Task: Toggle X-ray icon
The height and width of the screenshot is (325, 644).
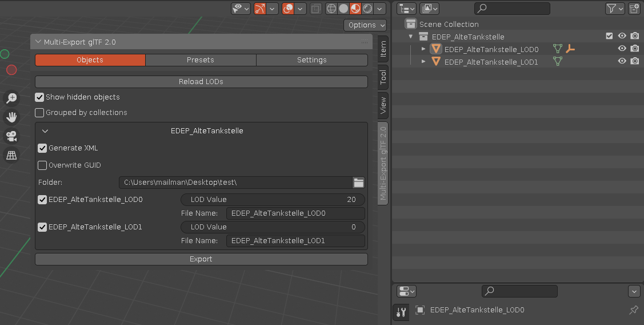Action: [x=315, y=8]
